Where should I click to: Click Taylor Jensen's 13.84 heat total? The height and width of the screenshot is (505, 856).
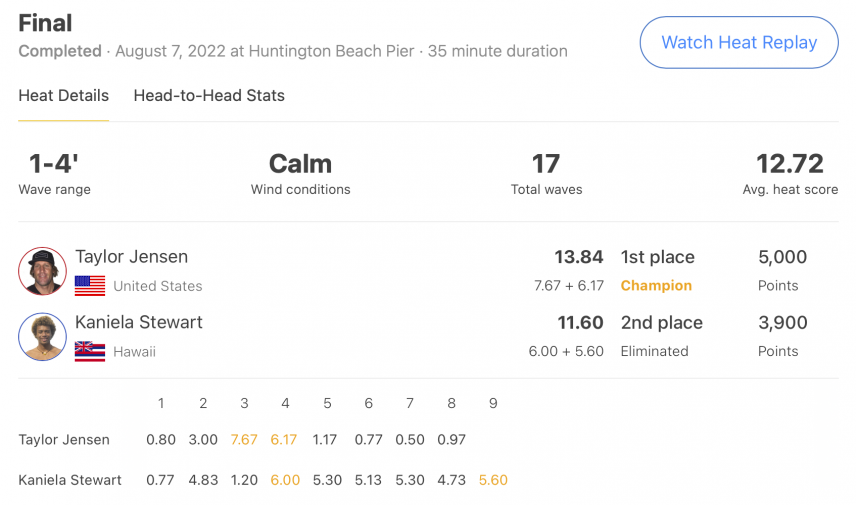579,257
